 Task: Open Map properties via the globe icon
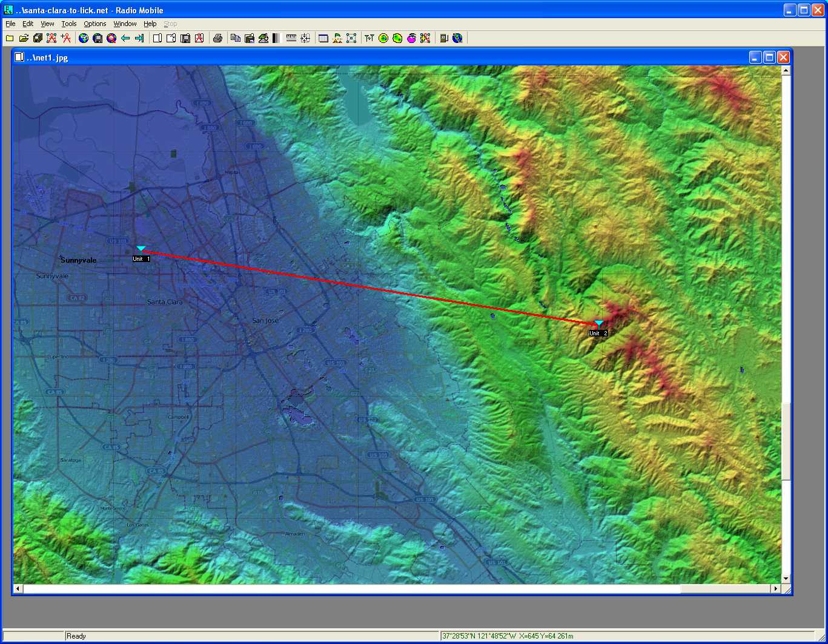(x=84, y=38)
